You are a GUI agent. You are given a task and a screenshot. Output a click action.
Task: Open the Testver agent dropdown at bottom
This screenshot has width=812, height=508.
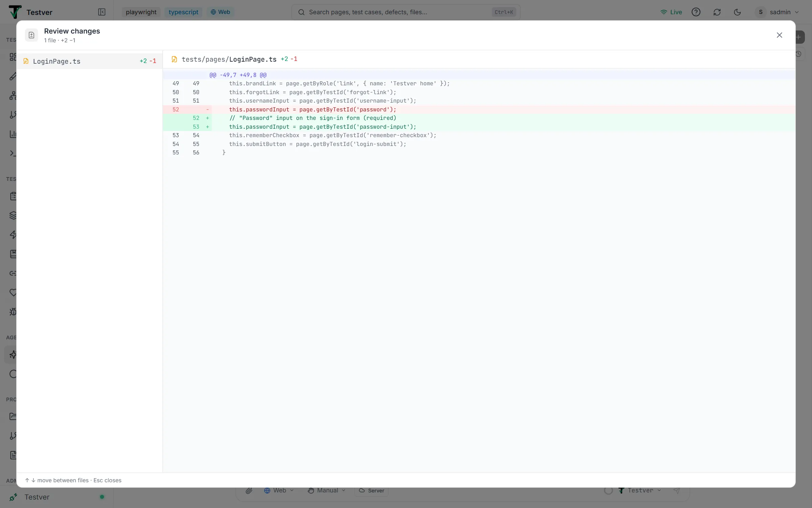[x=640, y=490]
